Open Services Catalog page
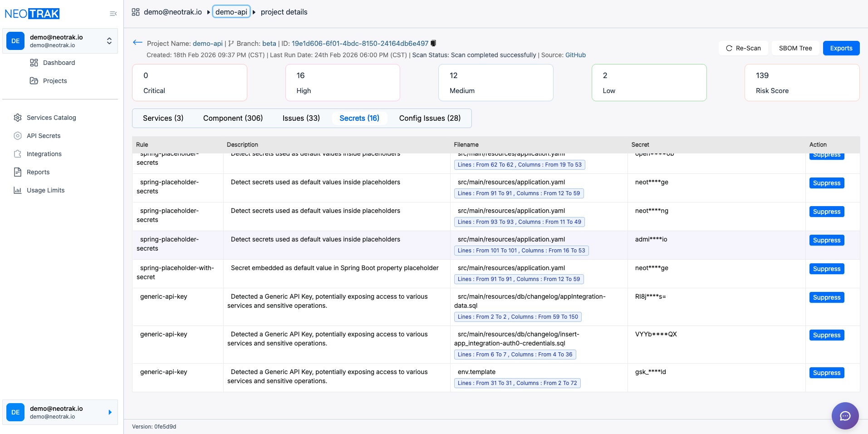Viewport: 868px width, 434px height. click(51, 118)
